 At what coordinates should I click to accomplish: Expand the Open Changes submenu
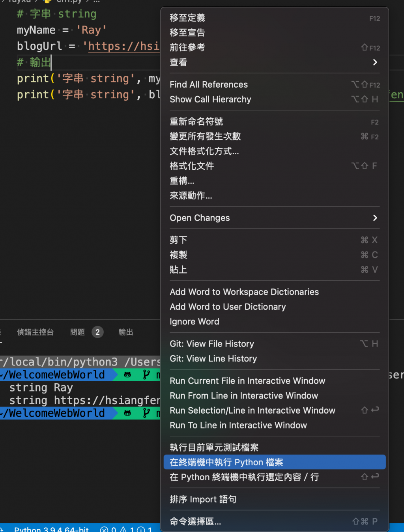pyautogui.click(x=275, y=218)
